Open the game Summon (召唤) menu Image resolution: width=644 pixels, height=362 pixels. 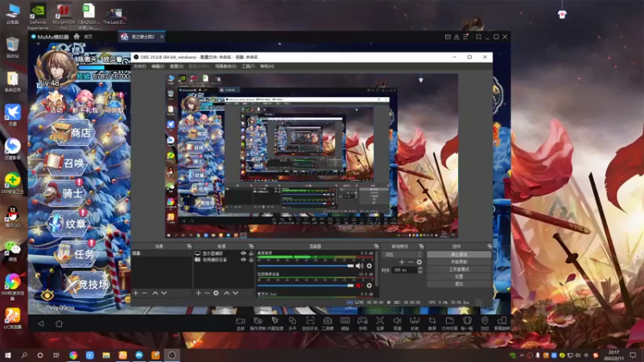(66, 163)
